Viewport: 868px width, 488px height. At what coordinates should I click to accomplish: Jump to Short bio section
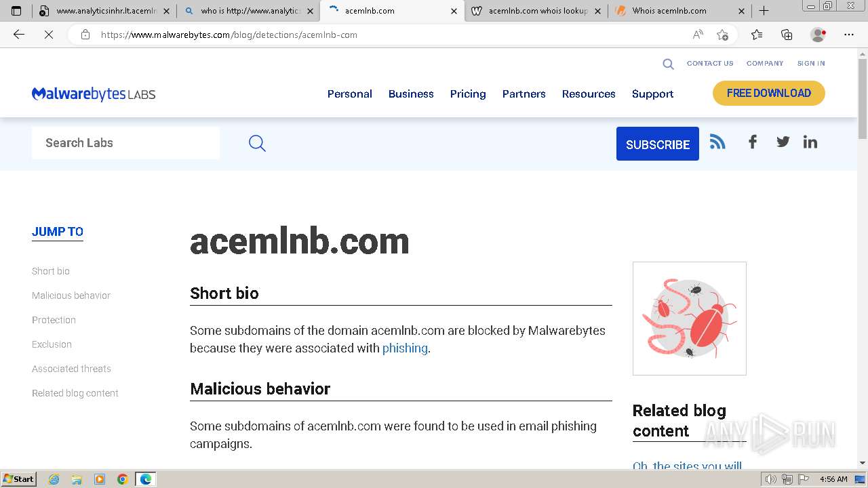click(x=51, y=271)
